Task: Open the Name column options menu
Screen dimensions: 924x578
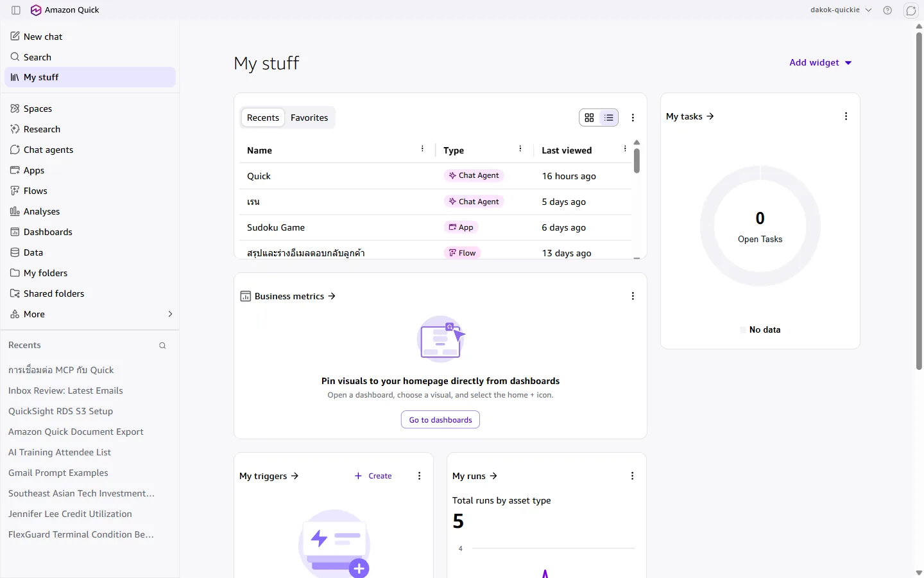Action: (x=422, y=149)
